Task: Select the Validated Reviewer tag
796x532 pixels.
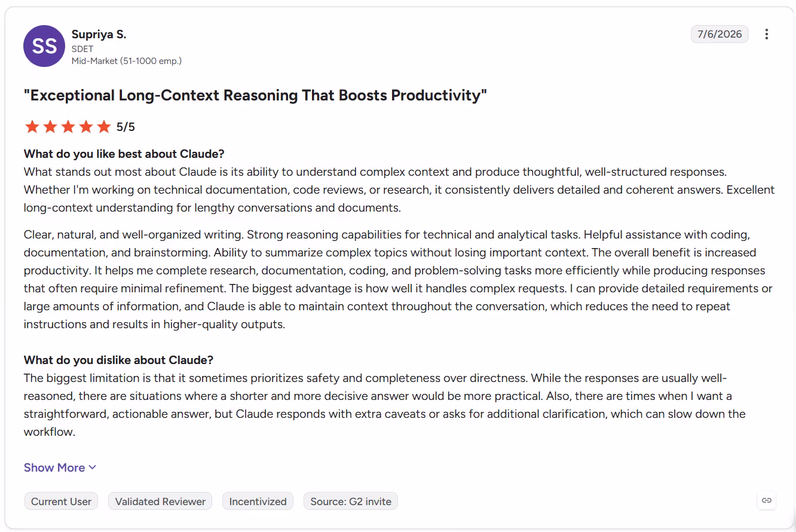Action: 160,502
